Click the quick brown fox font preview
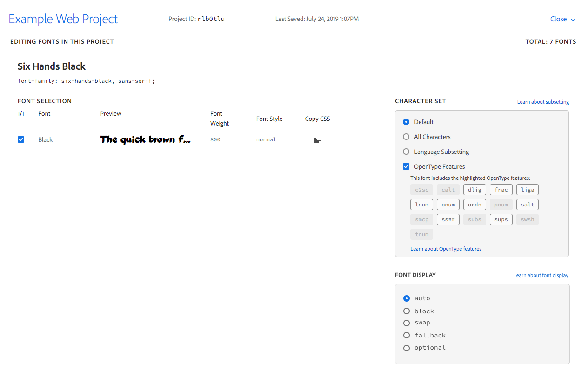This screenshot has width=588, height=370. pyautogui.click(x=145, y=139)
